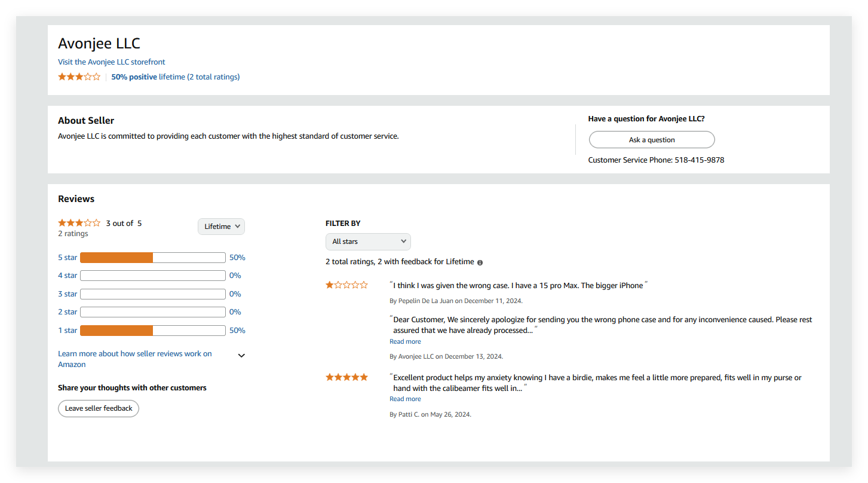Filter reviews by the 5 star link

point(68,258)
